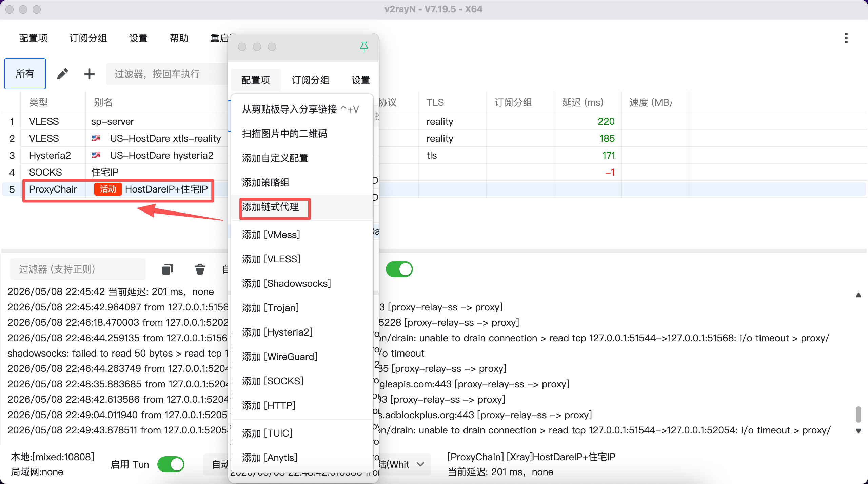The image size is (868, 484).
Task: Open the three-dot more options menu
Action: [846, 38]
